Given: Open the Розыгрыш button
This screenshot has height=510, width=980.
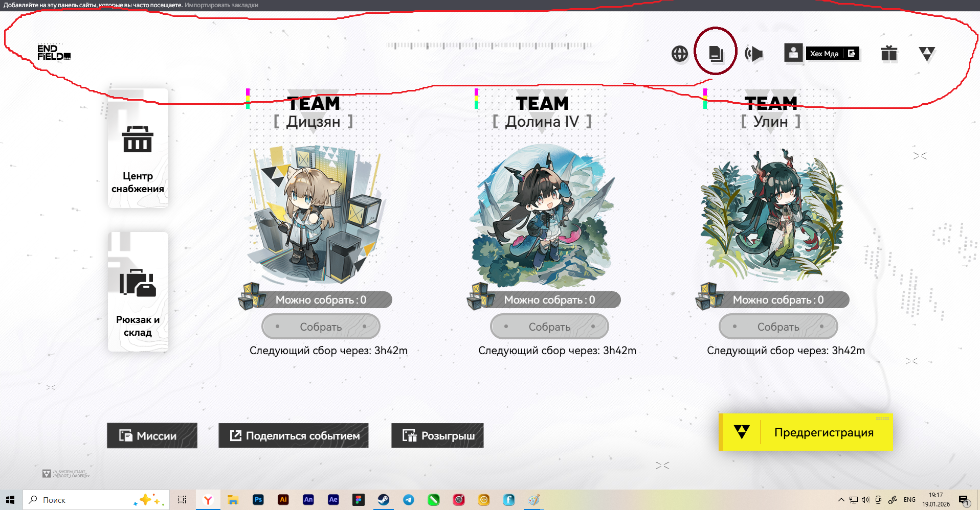Looking at the screenshot, I should click(x=437, y=435).
